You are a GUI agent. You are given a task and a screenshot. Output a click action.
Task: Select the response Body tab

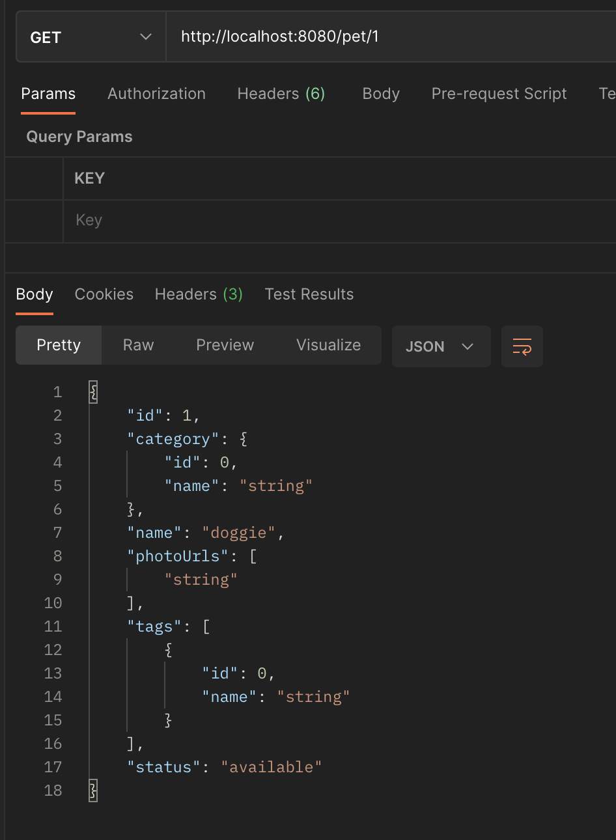coord(35,294)
